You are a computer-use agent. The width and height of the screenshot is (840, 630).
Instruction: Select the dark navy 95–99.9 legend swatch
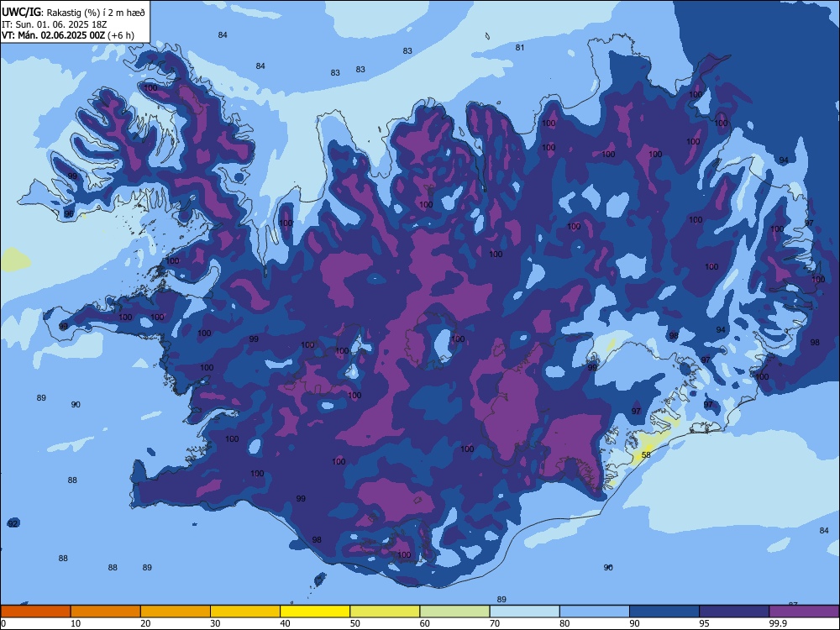734,612
